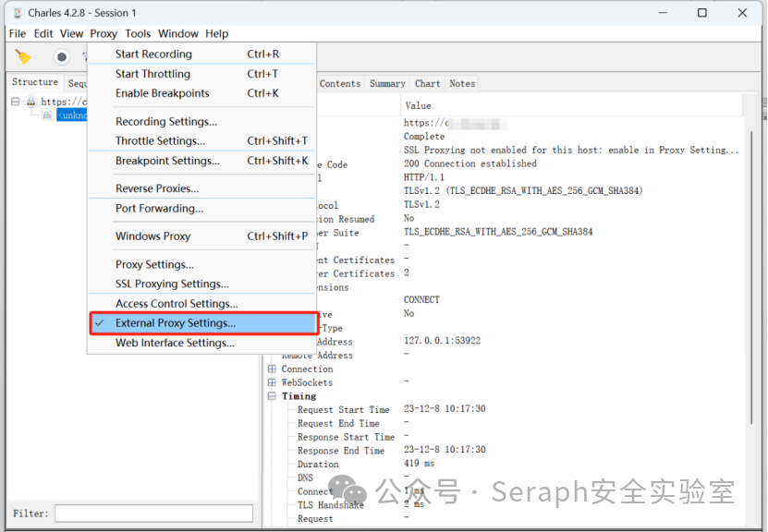
Task: Select the highlighted unknown tree entry
Action: (x=72, y=115)
